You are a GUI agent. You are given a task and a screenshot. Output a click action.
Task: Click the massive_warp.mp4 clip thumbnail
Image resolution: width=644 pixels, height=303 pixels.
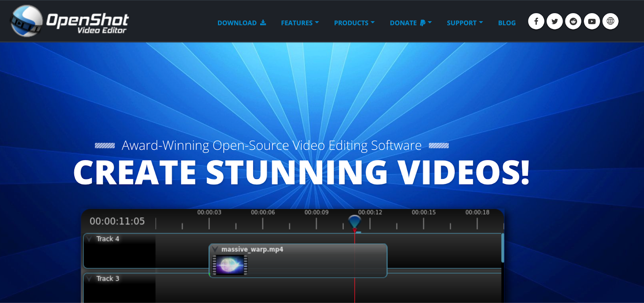230,265
